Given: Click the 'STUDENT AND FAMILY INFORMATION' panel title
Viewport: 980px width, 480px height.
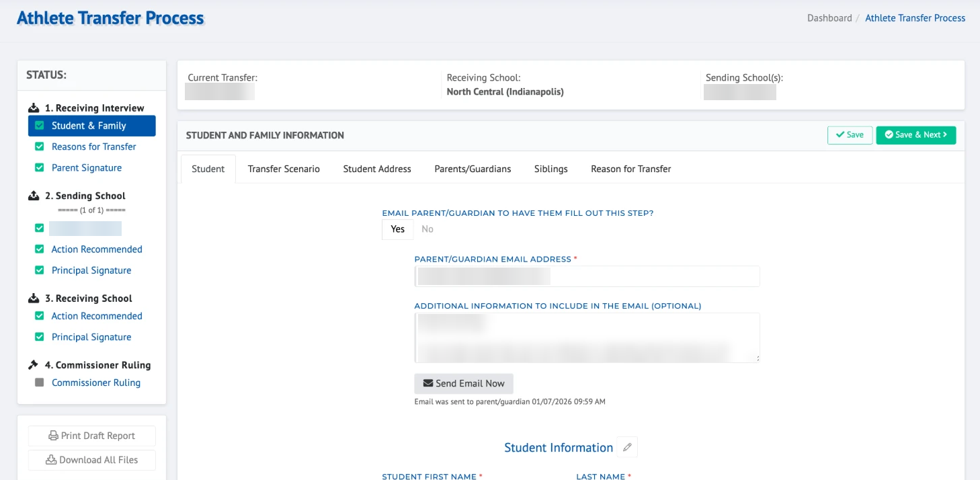Looking at the screenshot, I should pos(265,135).
